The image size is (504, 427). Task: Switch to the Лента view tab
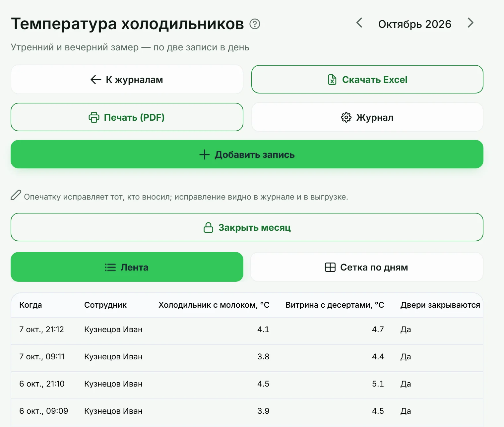tap(127, 267)
